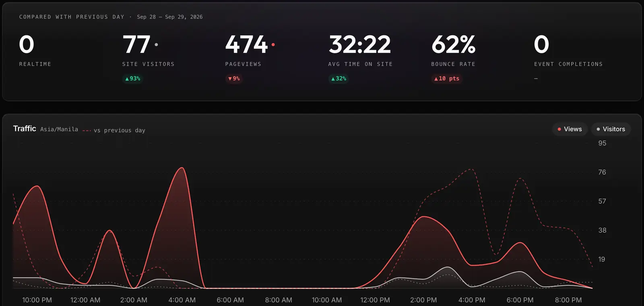Click the 8:00 AM axis label
644x306 pixels.
tap(279, 300)
